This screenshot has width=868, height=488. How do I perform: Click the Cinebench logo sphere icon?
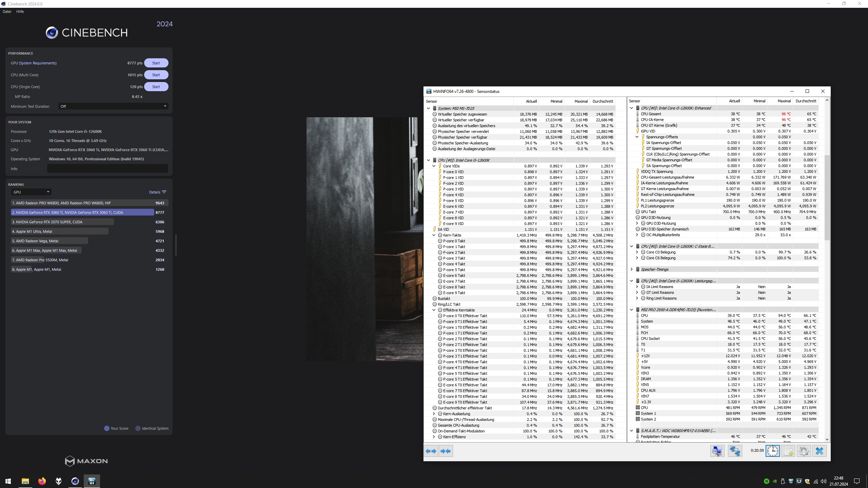(x=52, y=33)
